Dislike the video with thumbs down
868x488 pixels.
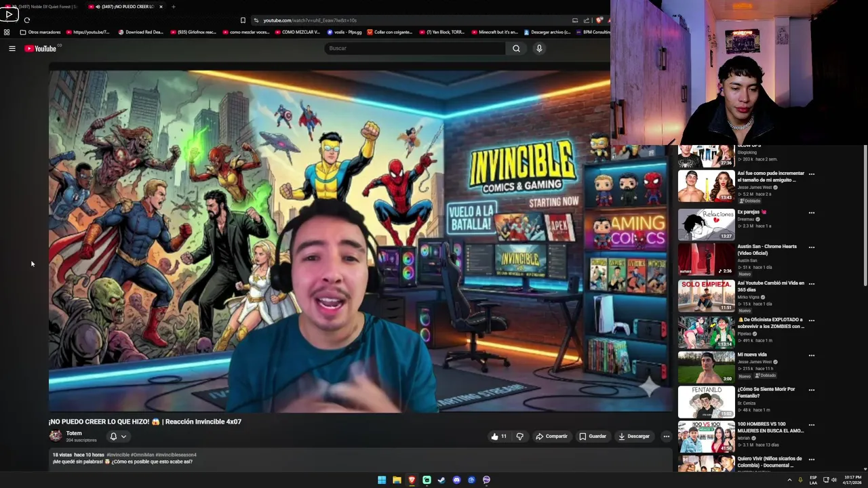tap(520, 436)
